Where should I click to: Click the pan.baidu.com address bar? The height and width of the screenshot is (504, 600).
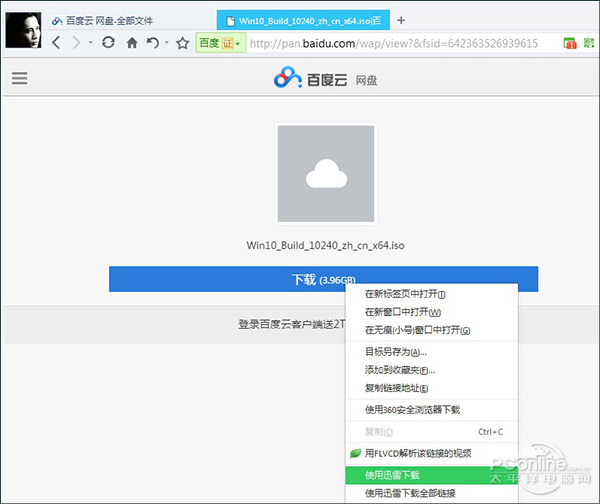point(394,43)
